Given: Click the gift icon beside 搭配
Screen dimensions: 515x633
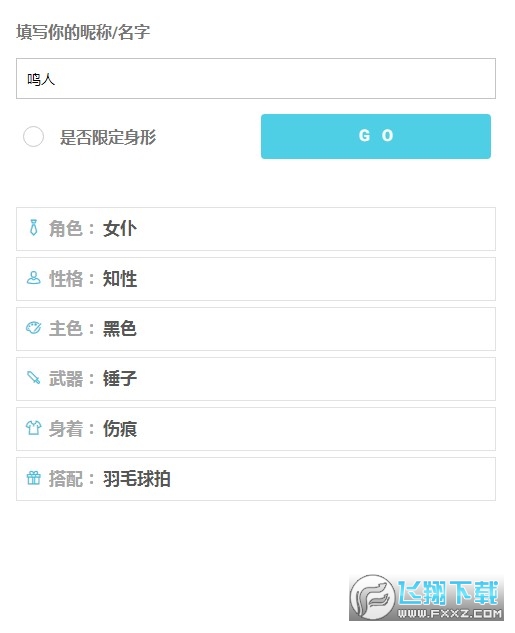Looking at the screenshot, I should tap(33, 478).
